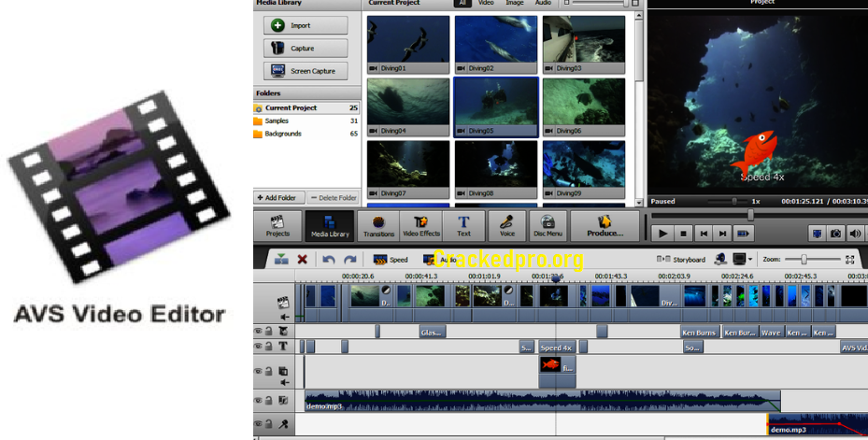Stop the preview playback

point(683,234)
